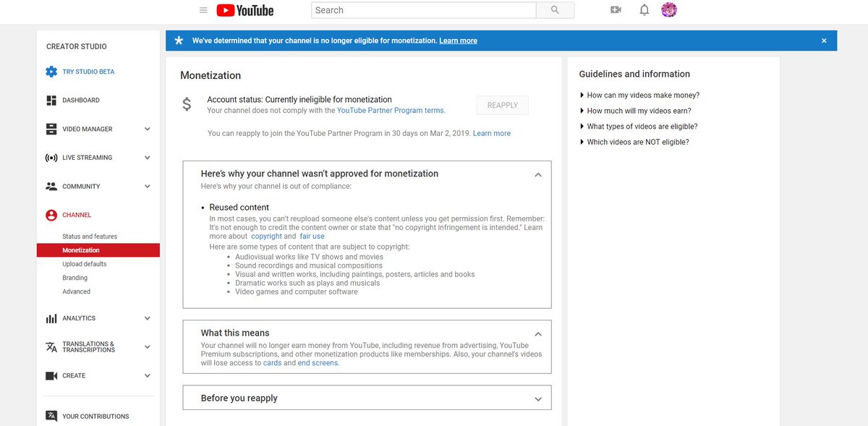
Task: Click the Your Contributions translate icon
Action: pyautogui.click(x=51, y=416)
